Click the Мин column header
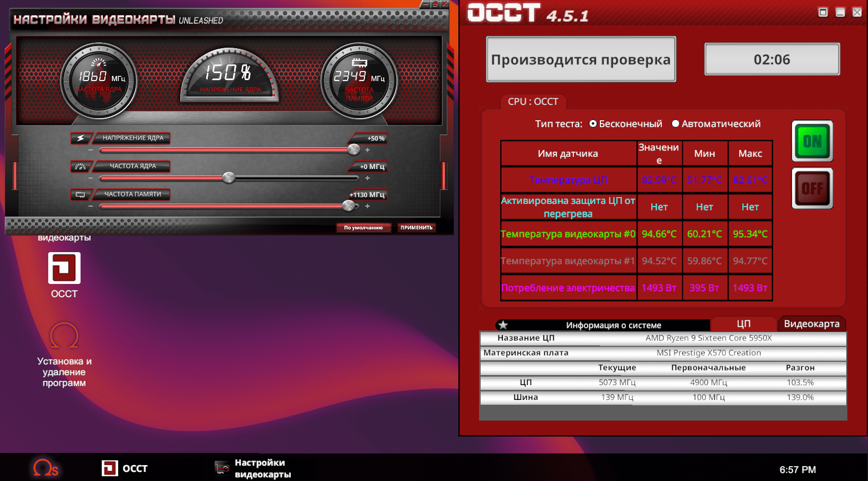Image resolution: width=868 pixels, height=481 pixels. [705, 154]
